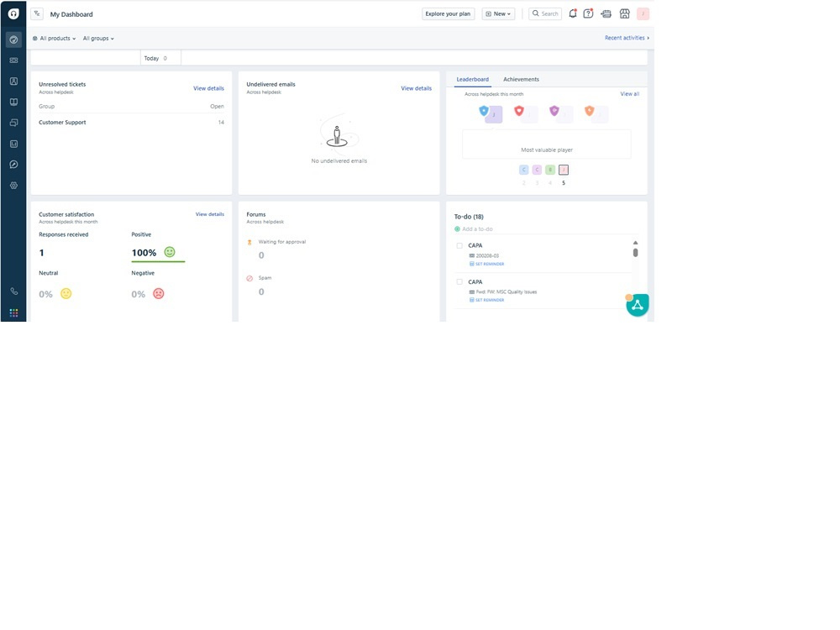Open the Recent activities link
The image size is (840, 630).
pyautogui.click(x=627, y=38)
